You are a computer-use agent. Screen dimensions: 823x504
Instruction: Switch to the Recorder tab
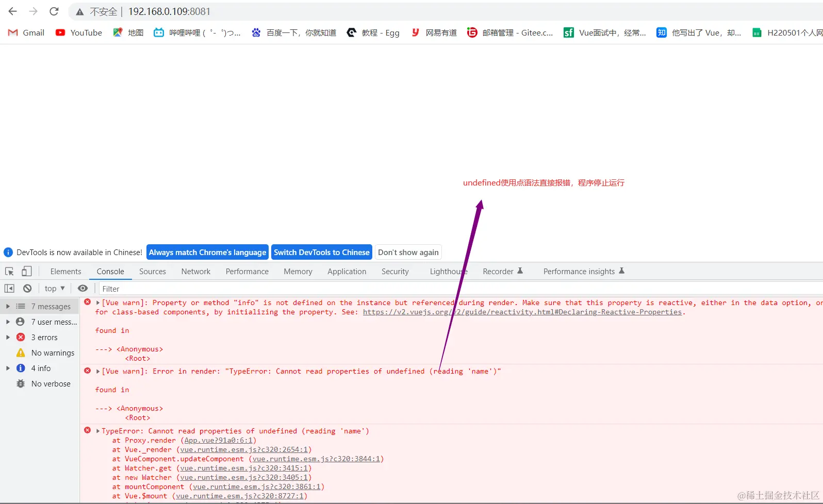point(503,272)
